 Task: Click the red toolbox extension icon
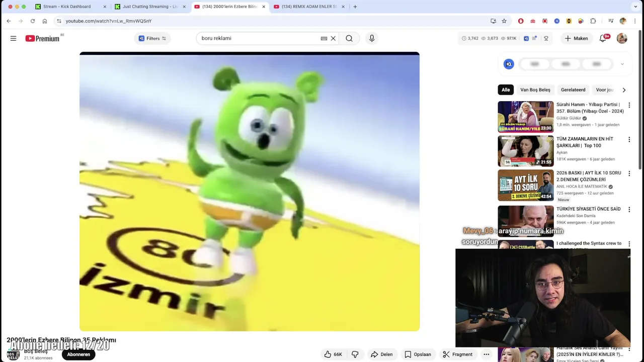533,21
